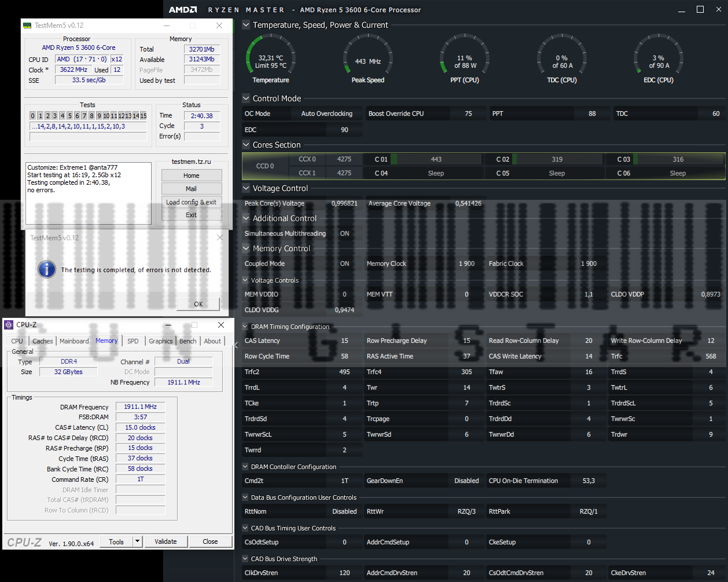Collapse Data Bus Configuration User Controls
Image resolution: width=728 pixels, height=582 pixels.
point(245,497)
